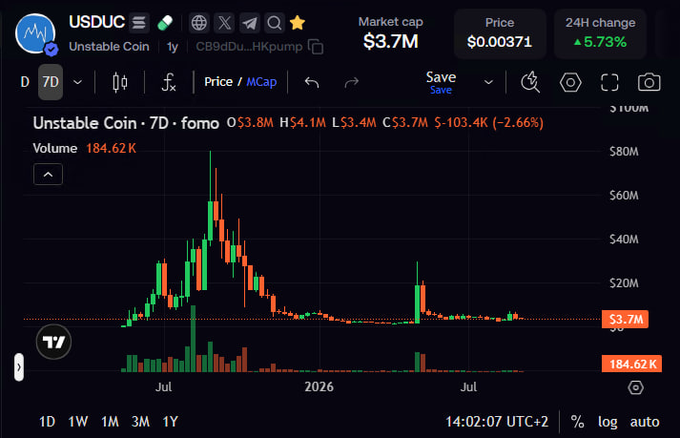680x438 pixels.
Task: Toggle the favorite star for USDUC
Action: pos(298,23)
